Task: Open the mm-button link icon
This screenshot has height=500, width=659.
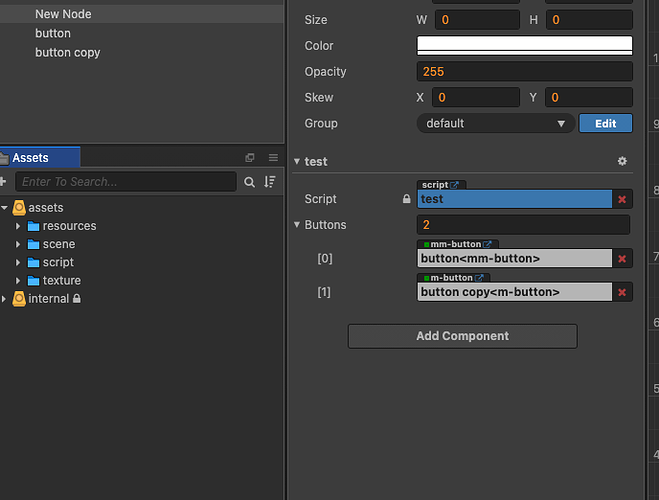Action: click(487, 244)
